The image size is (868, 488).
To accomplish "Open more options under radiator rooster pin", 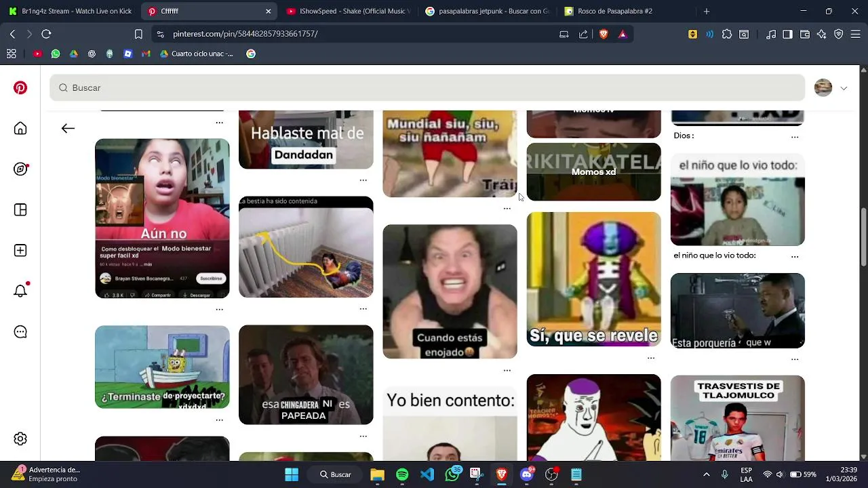I will (363, 309).
